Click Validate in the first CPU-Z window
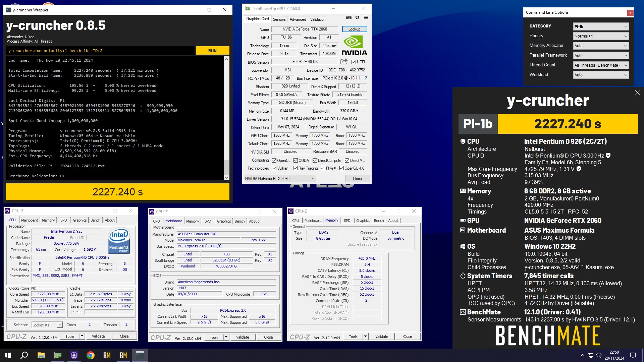 coord(98,336)
